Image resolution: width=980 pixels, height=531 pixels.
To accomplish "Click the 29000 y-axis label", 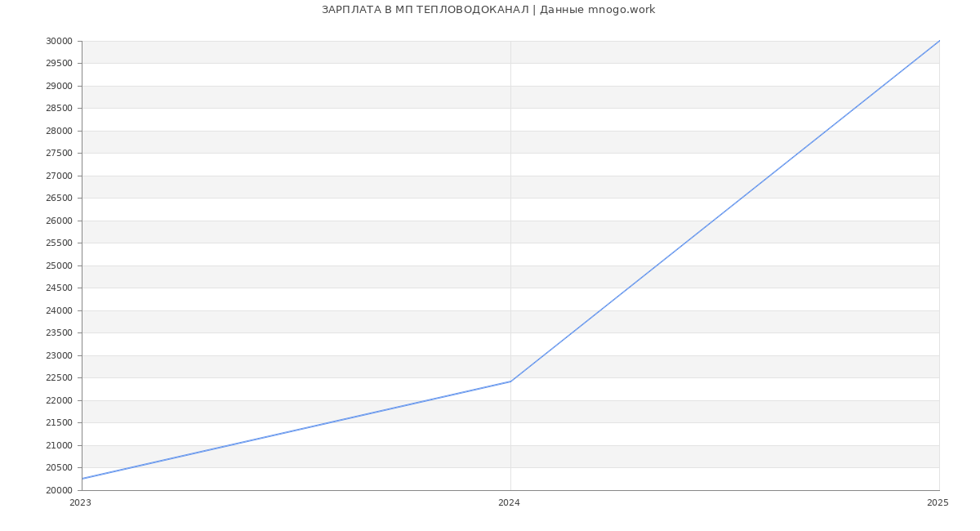I will (60, 86).
